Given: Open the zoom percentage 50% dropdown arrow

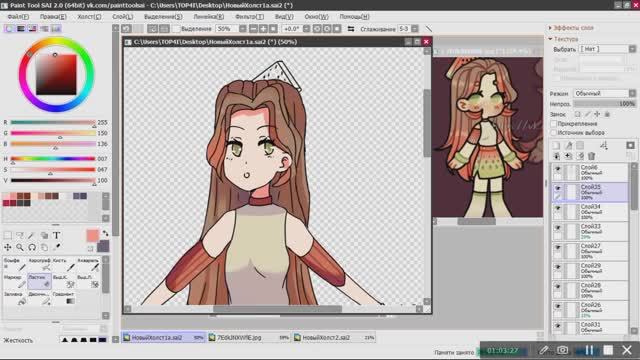Looking at the screenshot, I should click(x=242, y=29).
